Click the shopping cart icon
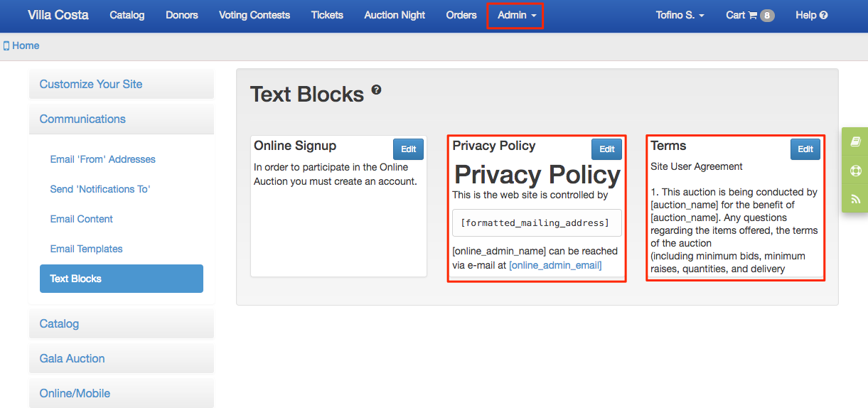868x408 pixels. 752,15
